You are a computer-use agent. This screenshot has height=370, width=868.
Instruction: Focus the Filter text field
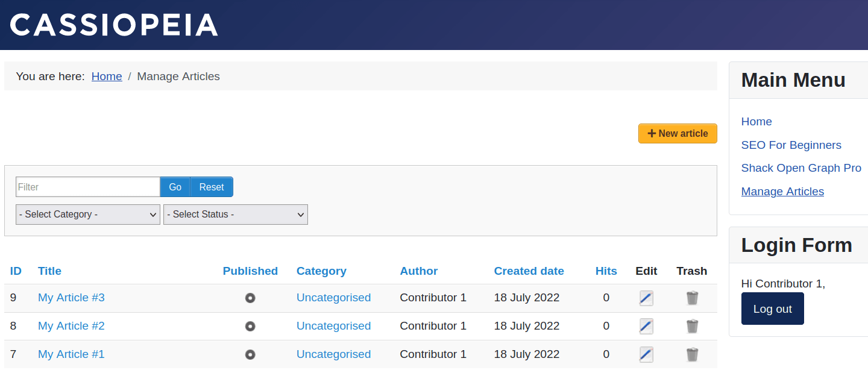tap(88, 187)
